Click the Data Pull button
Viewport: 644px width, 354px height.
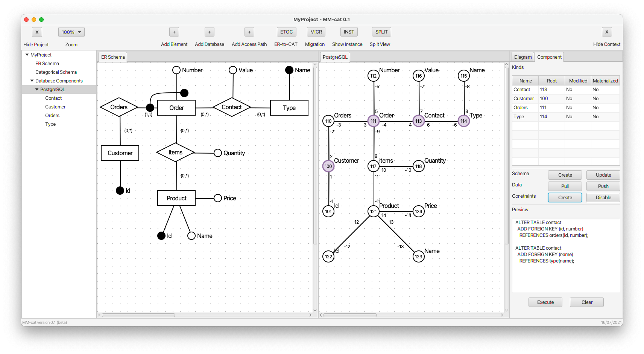coord(565,186)
